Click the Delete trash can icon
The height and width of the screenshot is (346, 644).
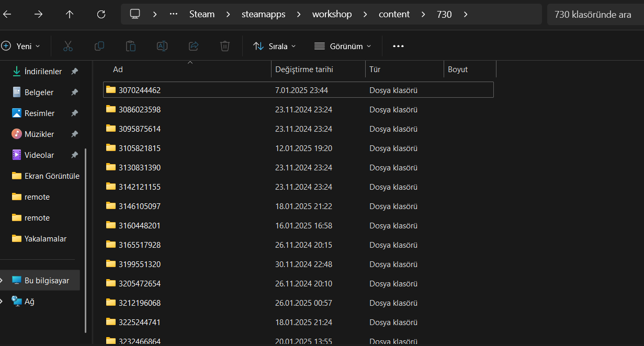(225, 46)
